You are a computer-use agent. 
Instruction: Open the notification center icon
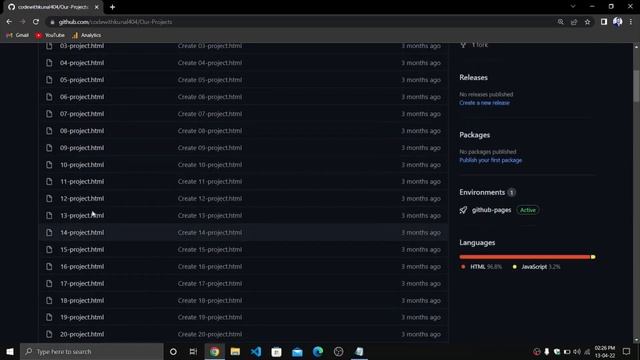point(627,351)
